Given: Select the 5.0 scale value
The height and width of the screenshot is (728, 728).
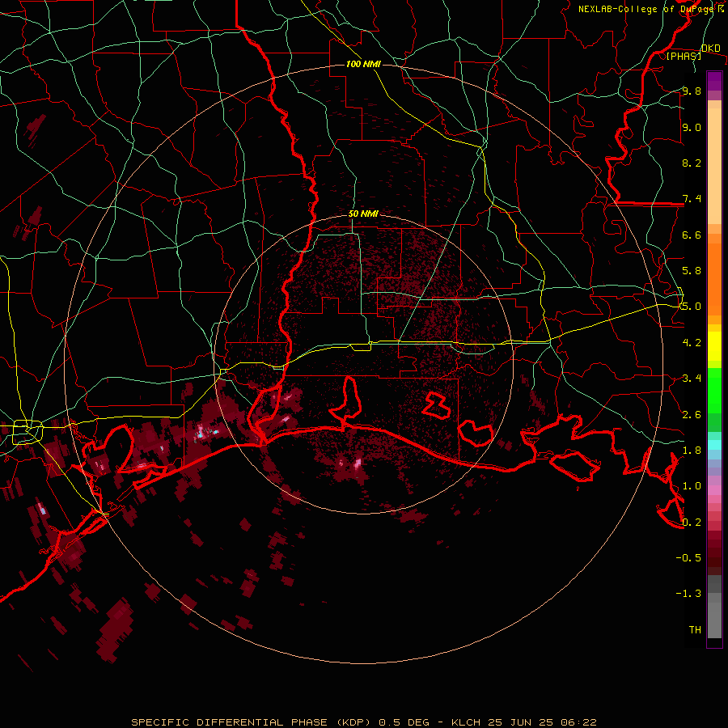Looking at the screenshot, I should pos(692,307).
